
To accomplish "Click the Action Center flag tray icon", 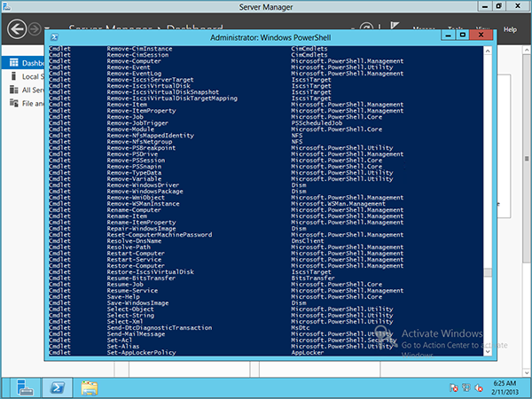I will click(x=454, y=387).
